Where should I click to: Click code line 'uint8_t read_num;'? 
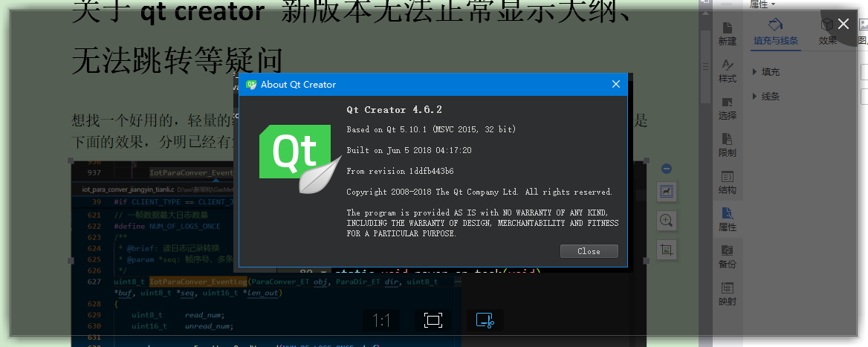[x=178, y=315]
